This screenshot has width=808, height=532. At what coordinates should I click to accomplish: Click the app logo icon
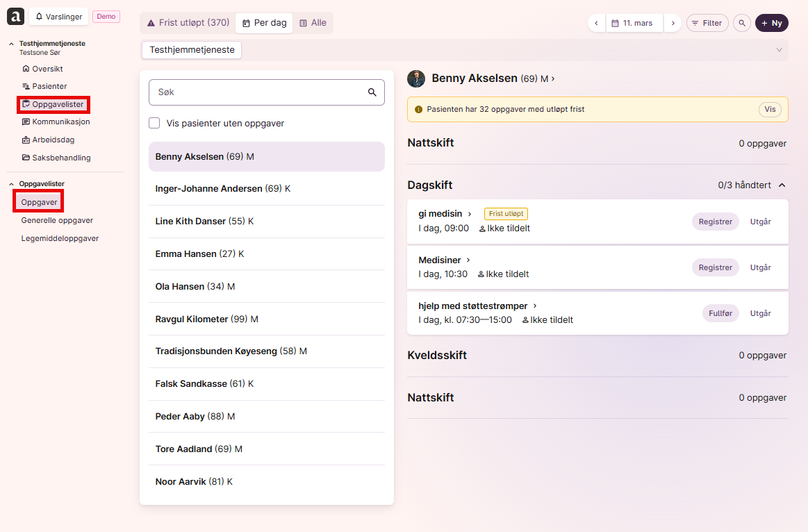15,17
